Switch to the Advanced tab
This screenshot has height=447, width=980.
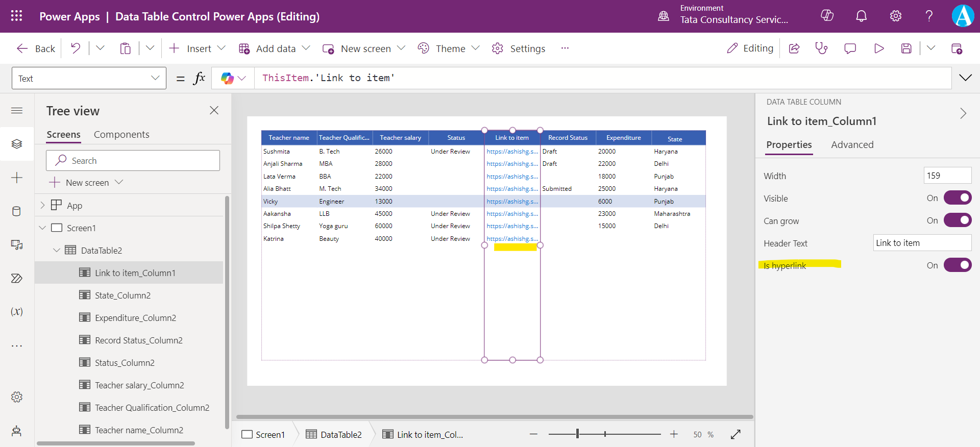(x=852, y=145)
